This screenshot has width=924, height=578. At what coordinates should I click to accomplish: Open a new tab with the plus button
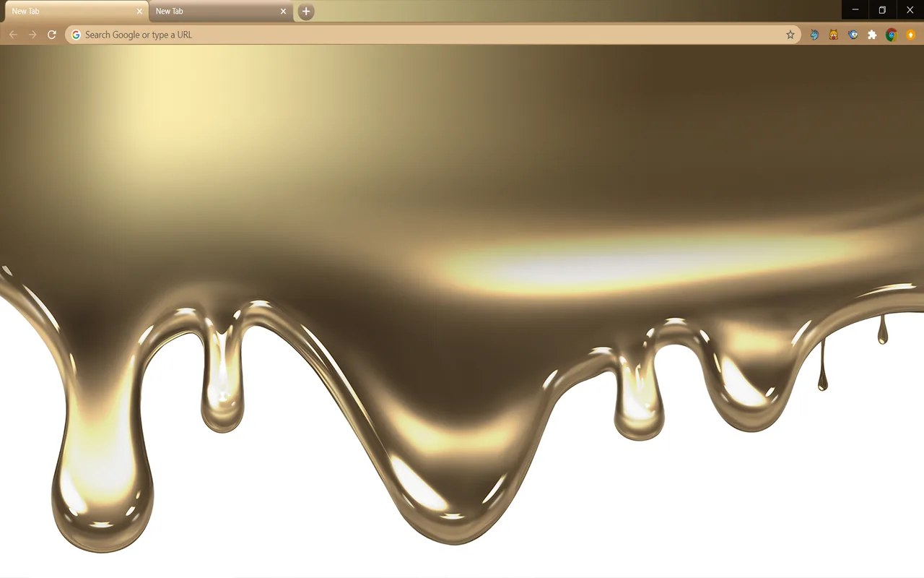tap(306, 12)
